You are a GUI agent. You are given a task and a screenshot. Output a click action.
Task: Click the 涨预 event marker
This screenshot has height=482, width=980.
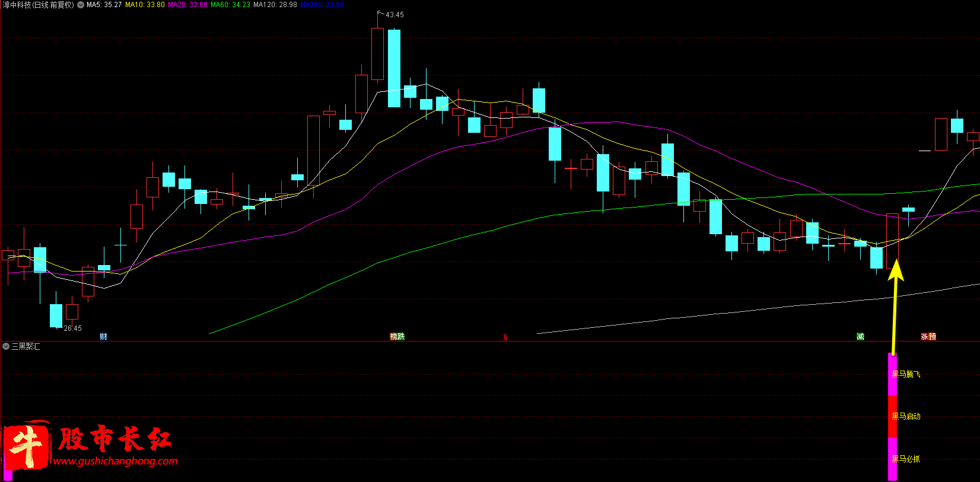pyautogui.click(x=928, y=337)
